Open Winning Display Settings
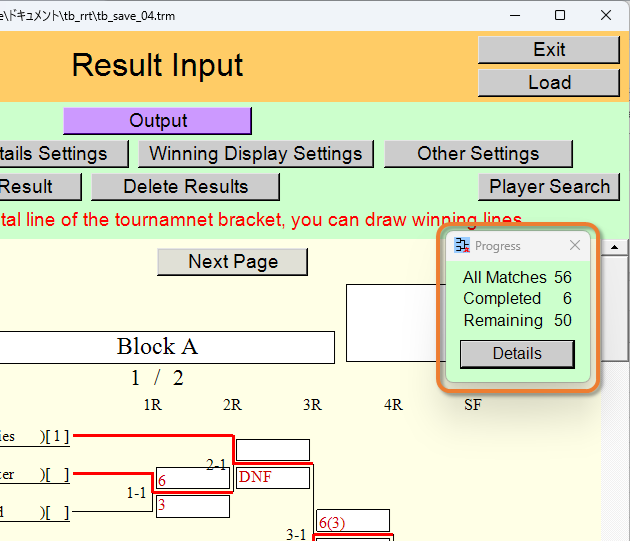 tap(256, 154)
